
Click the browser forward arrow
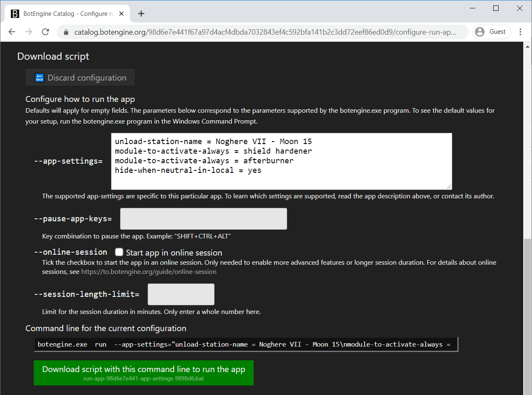(x=28, y=32)
